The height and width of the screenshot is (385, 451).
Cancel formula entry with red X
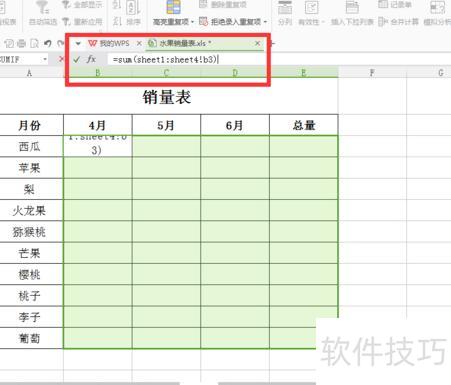pos(61,59)
